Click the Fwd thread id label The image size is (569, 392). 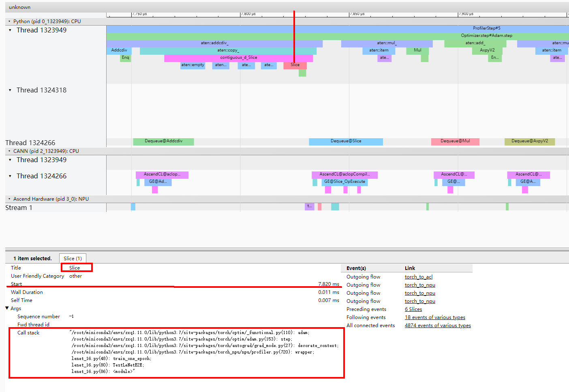click(33, 325)
